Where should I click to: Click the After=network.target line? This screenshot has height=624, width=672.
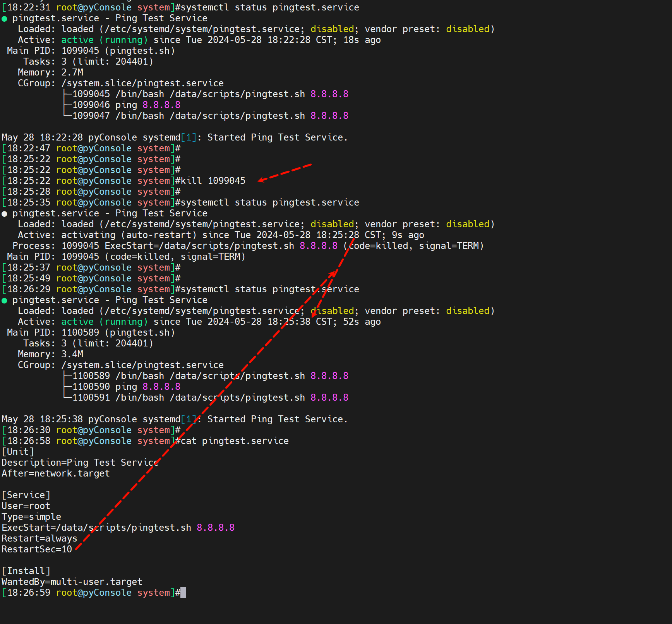56,473
